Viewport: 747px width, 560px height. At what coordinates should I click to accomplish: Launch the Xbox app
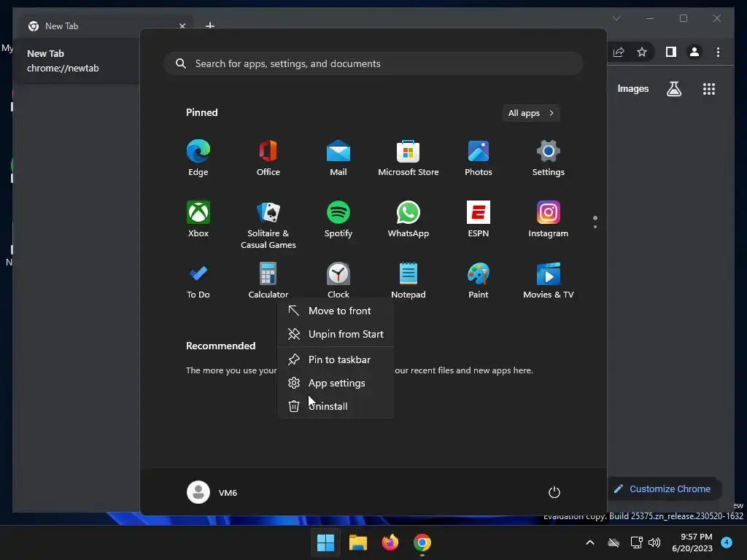(x=198, y=219)
